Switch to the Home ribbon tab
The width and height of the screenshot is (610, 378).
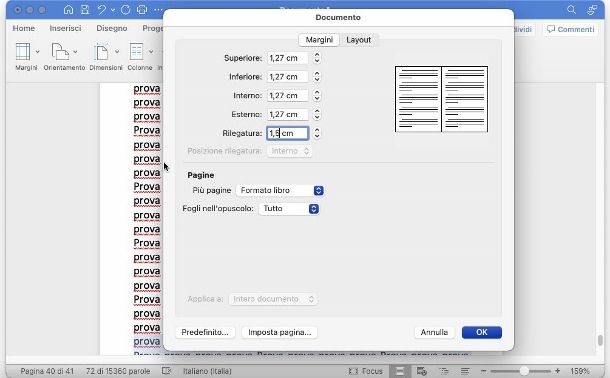[24, 28]
